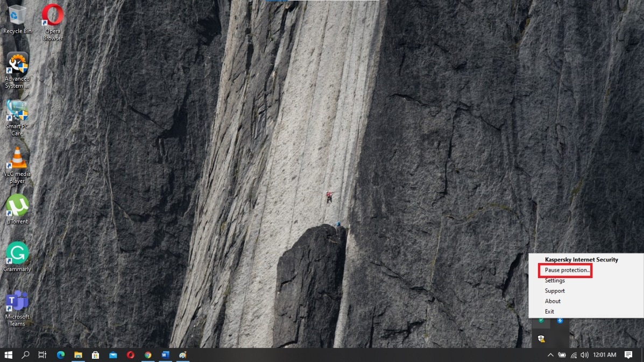Open Settings from the Kaspersky menu
The height and width of the screenshot is (362, 644).
[555, 280]
